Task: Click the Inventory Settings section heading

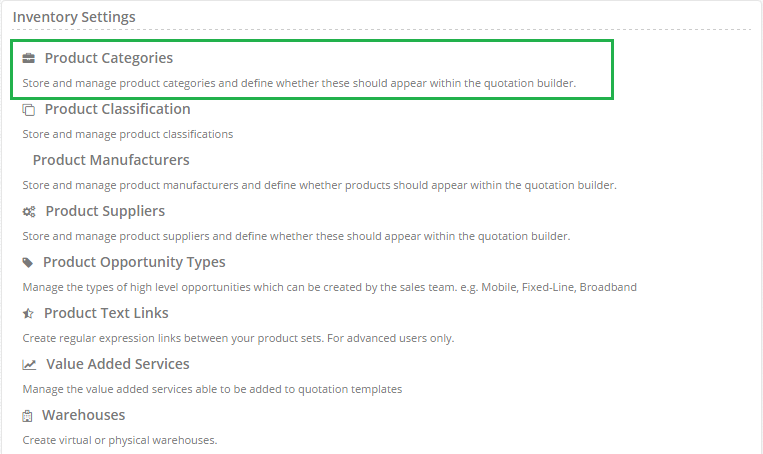Action: point(74,17)
